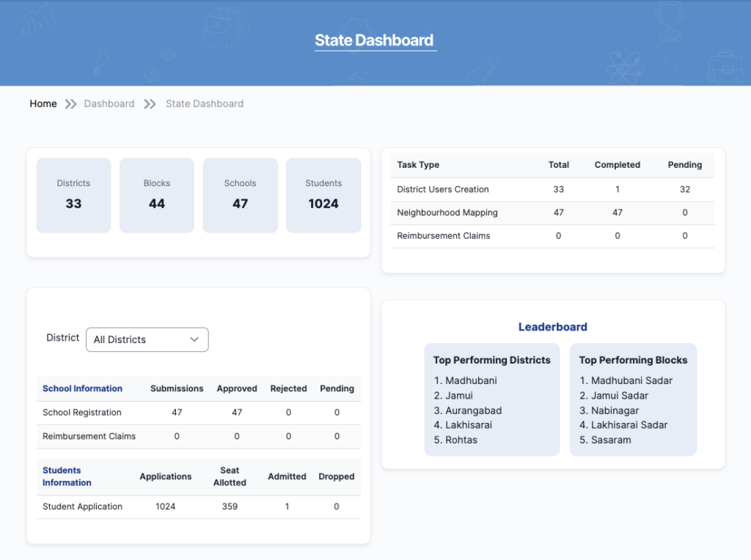Screen dimensions: 751x560
Task: Click the Student Application row
Action: [82, 506]
